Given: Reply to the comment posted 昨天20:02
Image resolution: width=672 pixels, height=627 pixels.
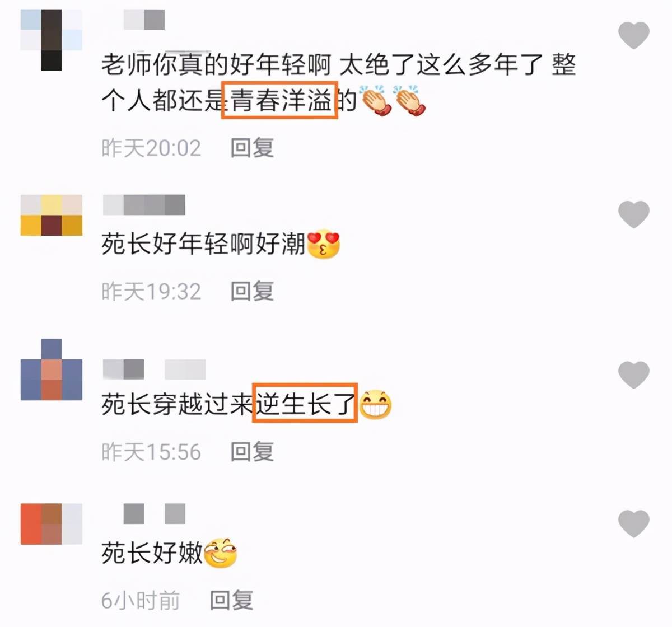Looking at the screenshot, I should pos(252,148).
